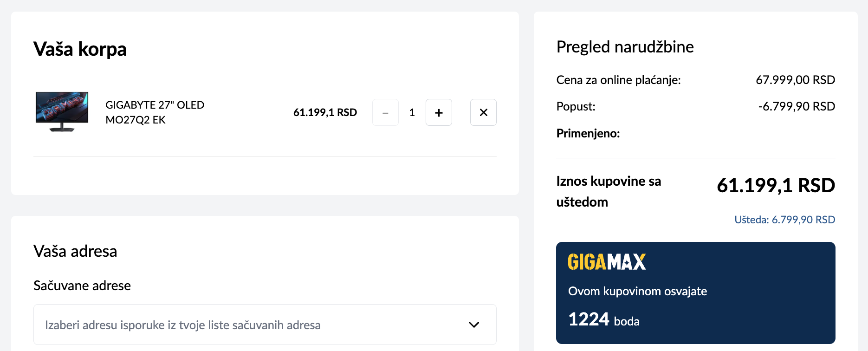Click the quantity value 1
Image resolution: width=868 pixels, height=351 pixels.
(412, 112)
